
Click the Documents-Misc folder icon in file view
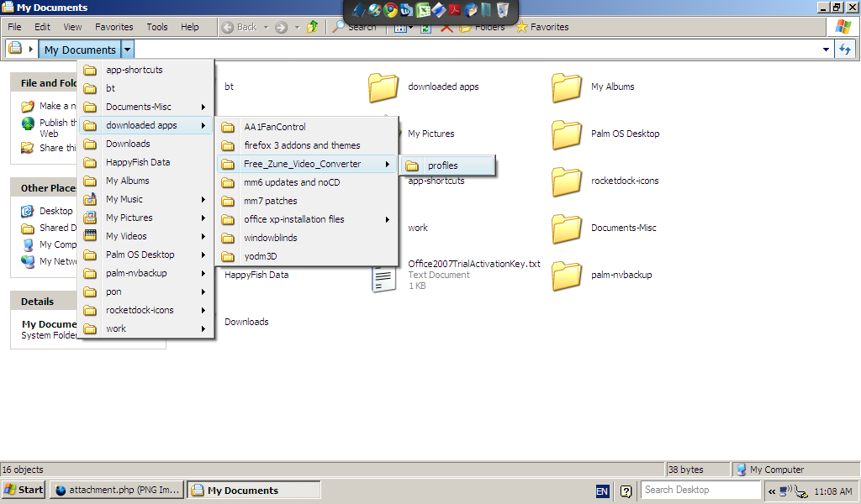567,228
